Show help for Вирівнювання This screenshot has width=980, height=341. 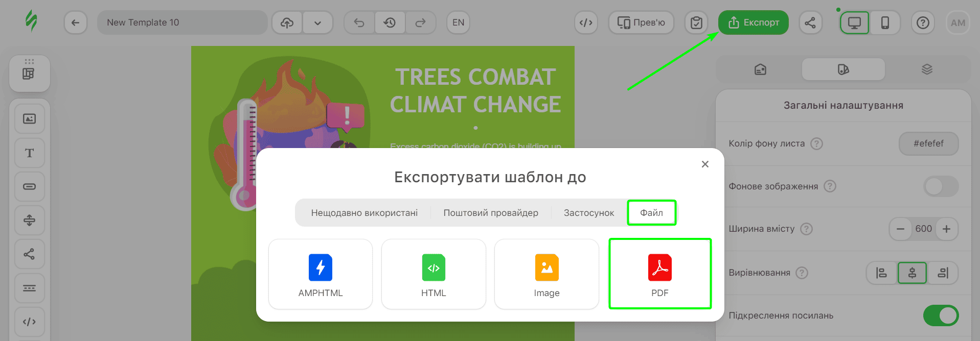pyautogui.click(x=802, y=273)
